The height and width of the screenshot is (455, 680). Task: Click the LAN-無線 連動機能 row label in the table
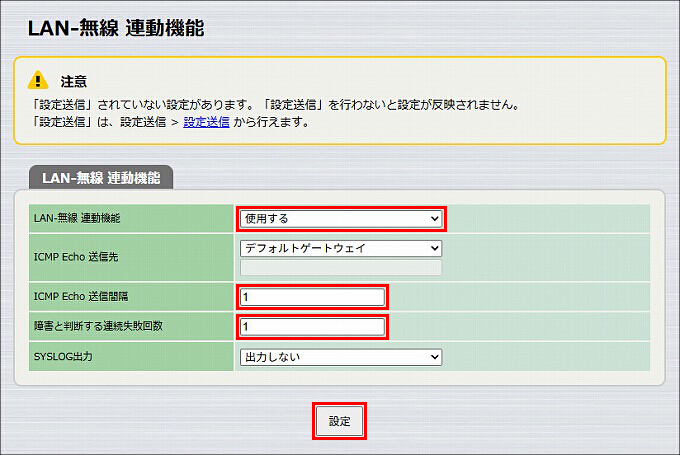77,218
